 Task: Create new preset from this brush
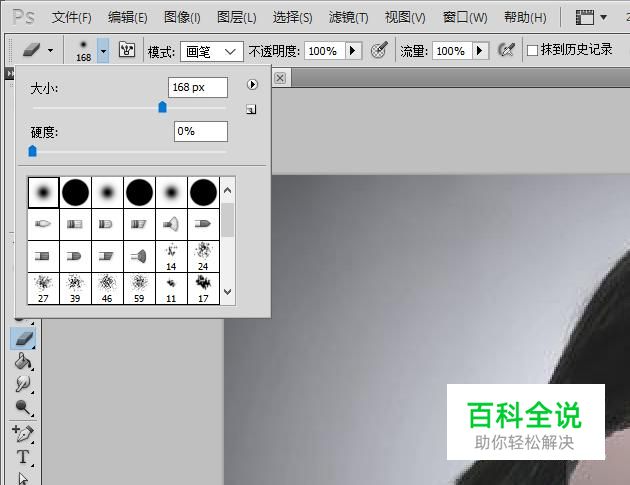251,109
